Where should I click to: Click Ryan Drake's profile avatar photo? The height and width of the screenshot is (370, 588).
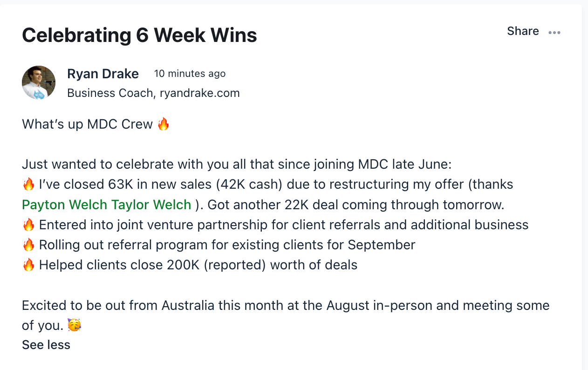click(39, 82)
